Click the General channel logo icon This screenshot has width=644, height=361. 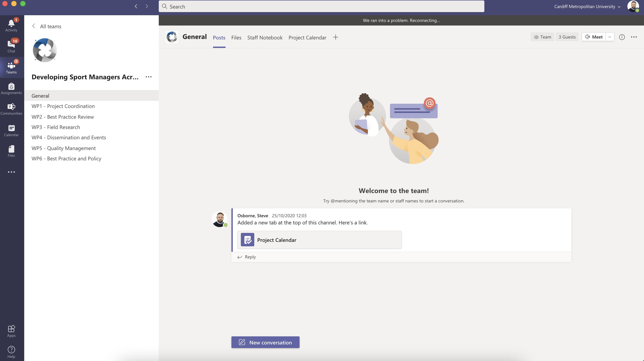(172, 37)
